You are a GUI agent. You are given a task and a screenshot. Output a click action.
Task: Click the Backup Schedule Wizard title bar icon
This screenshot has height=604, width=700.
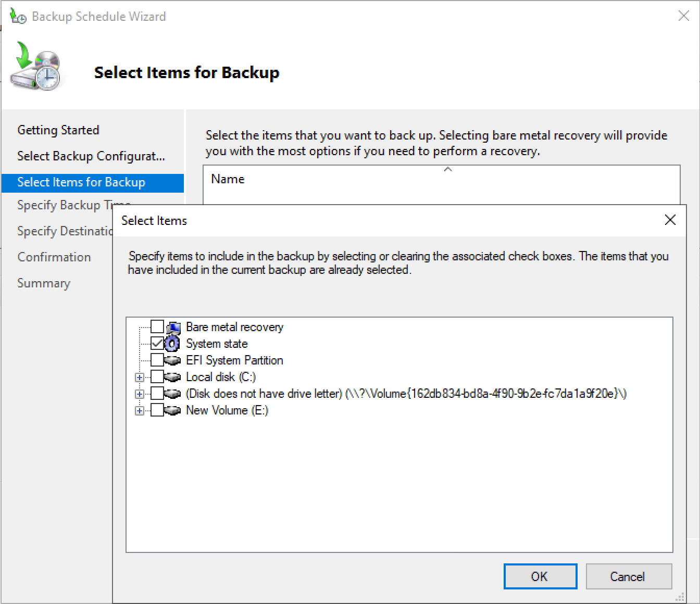18,17
